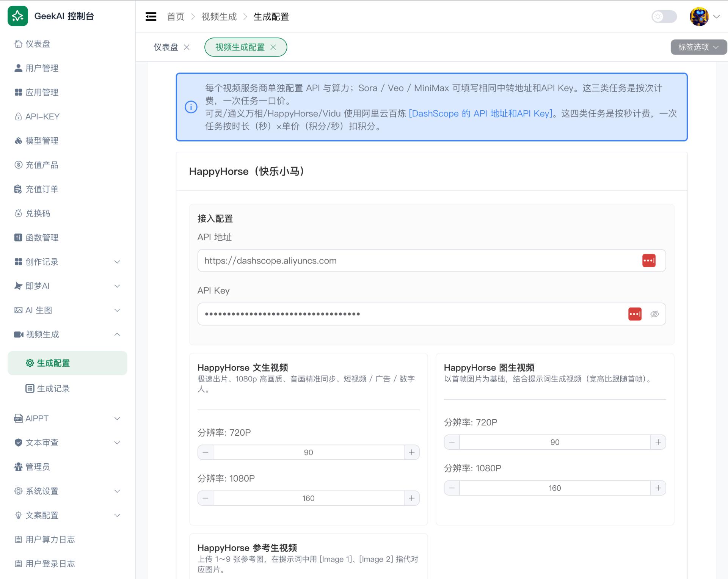Click 生成配置 in the breadcrumb
The height and width of the screenshot is (579, 728).
pyautogui.click(x=271, y=17)
